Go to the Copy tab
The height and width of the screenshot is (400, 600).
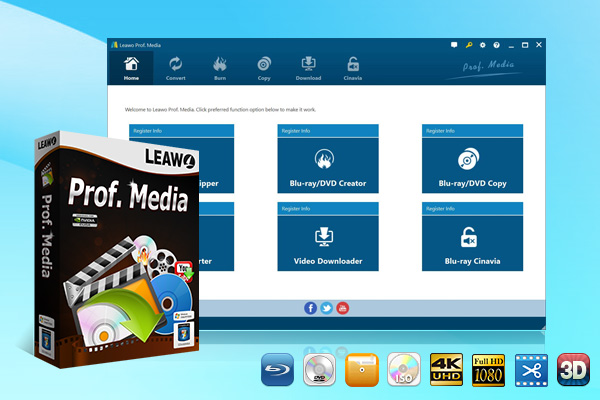[264, 68]
